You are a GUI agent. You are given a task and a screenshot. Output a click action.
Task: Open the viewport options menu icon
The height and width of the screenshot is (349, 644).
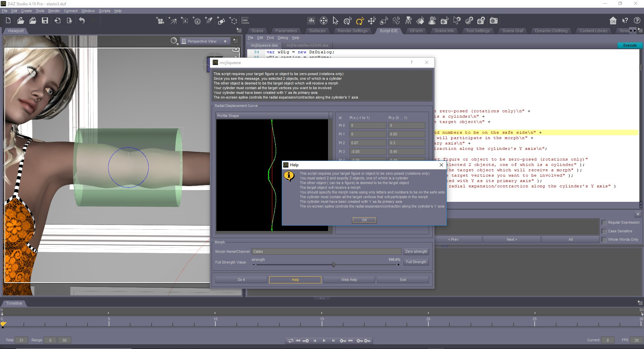coord(236,41)
